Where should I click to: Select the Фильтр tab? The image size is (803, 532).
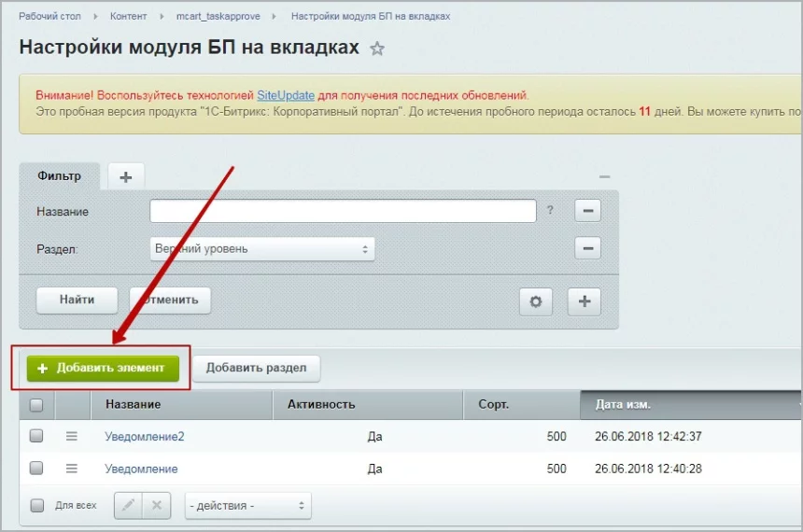pos(60,175)
